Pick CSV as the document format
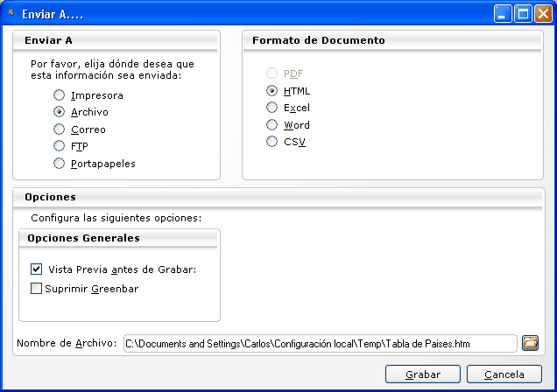This screenshot has height=392, width=557. [x=272, y=142]
